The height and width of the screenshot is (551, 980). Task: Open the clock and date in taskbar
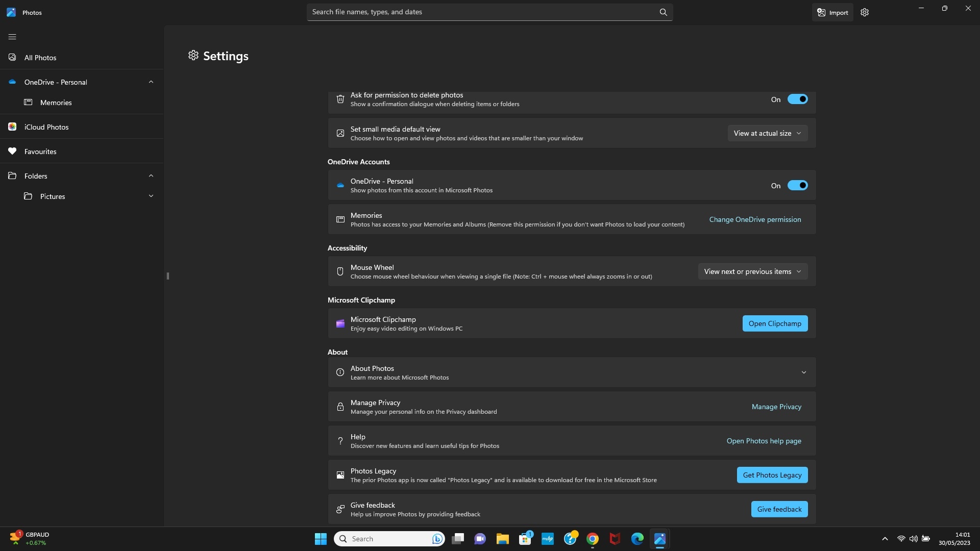click(x=954, y=539)
